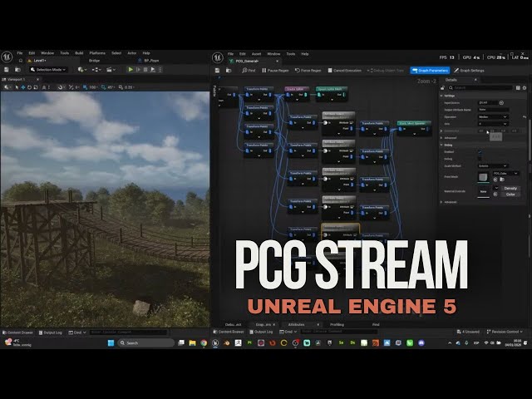Viewport: 532px width, 399px height.
Task: Open the Axis dropdown
Action: [x=493, y=124]
